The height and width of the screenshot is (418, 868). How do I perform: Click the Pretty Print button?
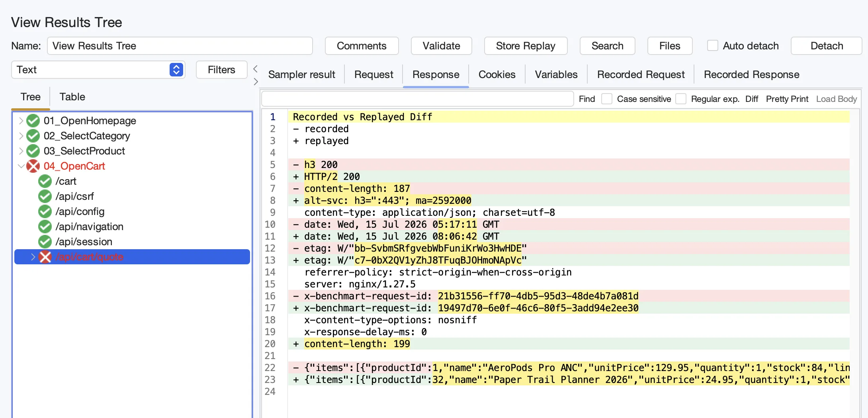787,99
